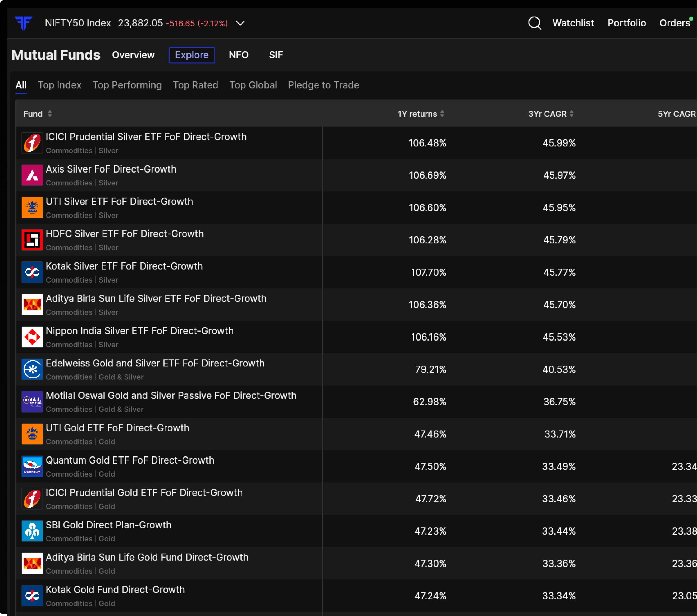Switch to the Overview tab
Screen dimensions: 697x616
click(133, 55)
